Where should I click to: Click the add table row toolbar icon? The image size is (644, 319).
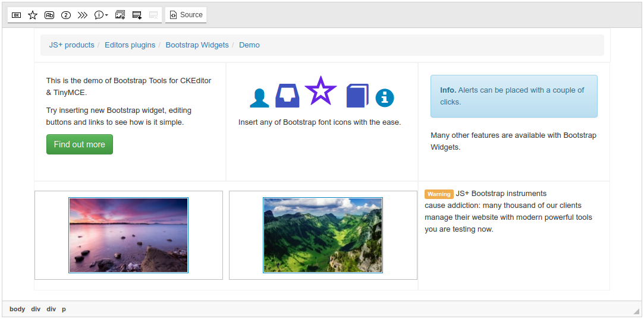(137, 15)
